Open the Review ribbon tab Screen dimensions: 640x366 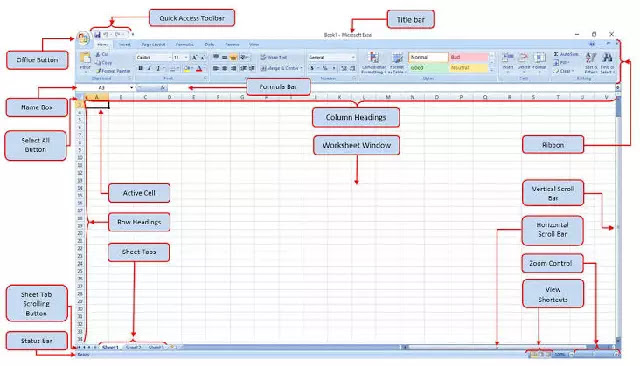[232, 44]
